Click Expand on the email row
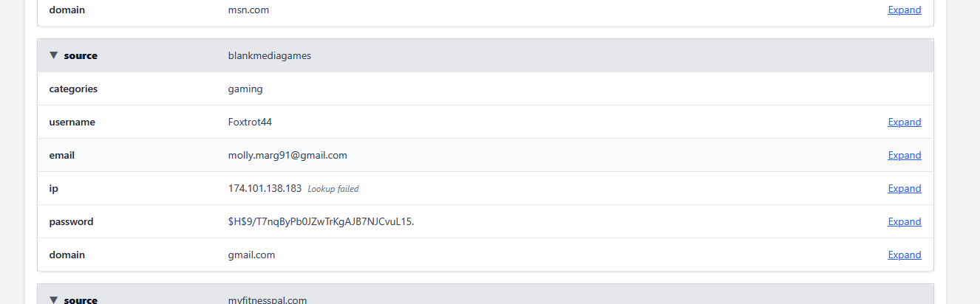980x304 pixels. coord(904,156)
